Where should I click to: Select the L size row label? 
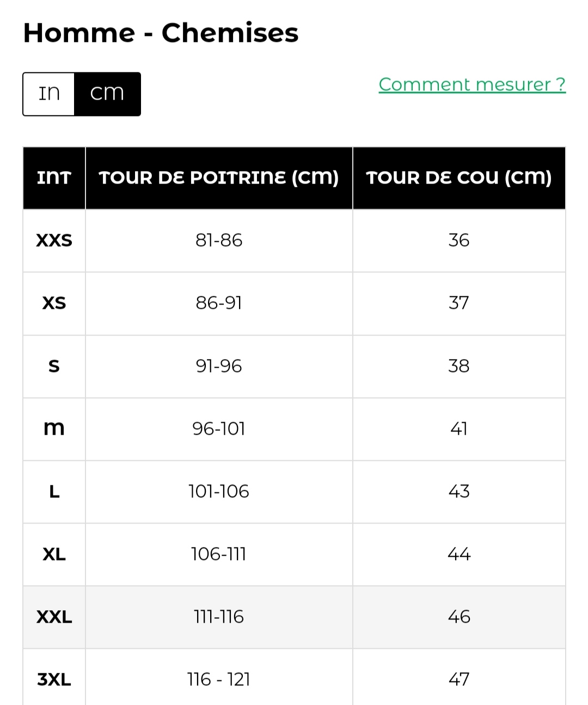click(x=54, y=491)
